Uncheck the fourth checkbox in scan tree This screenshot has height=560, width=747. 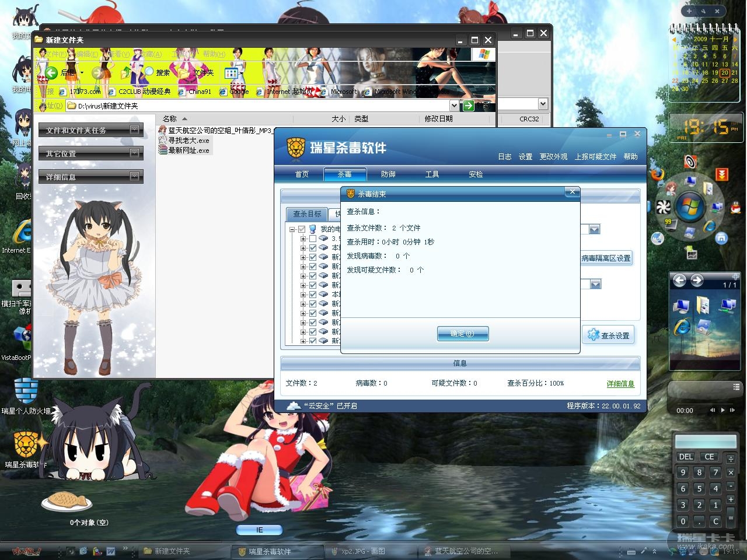click(x=313, y=257)
